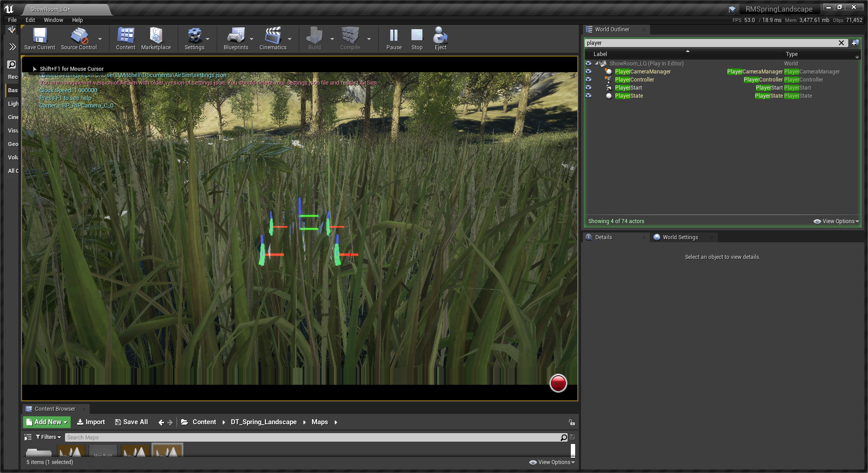Toggle visibility of ShowRoom_LQ world
The width and height of the screenshot is (868, 473).
click(x=588, y=64)
